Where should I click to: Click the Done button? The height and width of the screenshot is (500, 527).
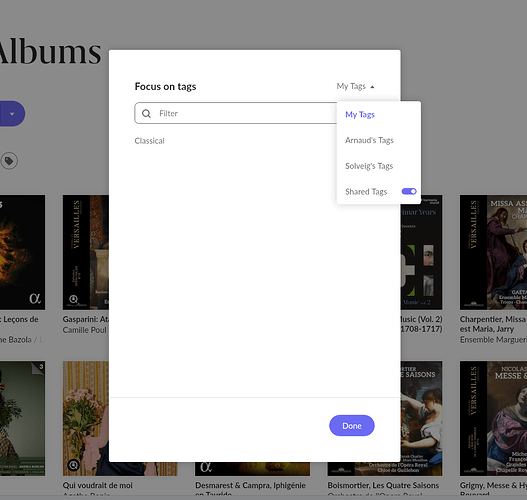click(352, 426)
